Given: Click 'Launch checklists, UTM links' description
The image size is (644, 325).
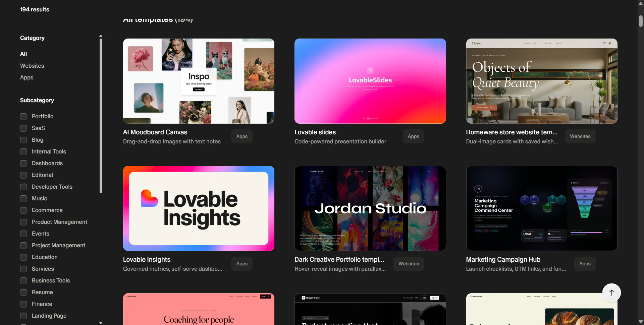Looking at the screenshot, I should click(x=516, y=269).
